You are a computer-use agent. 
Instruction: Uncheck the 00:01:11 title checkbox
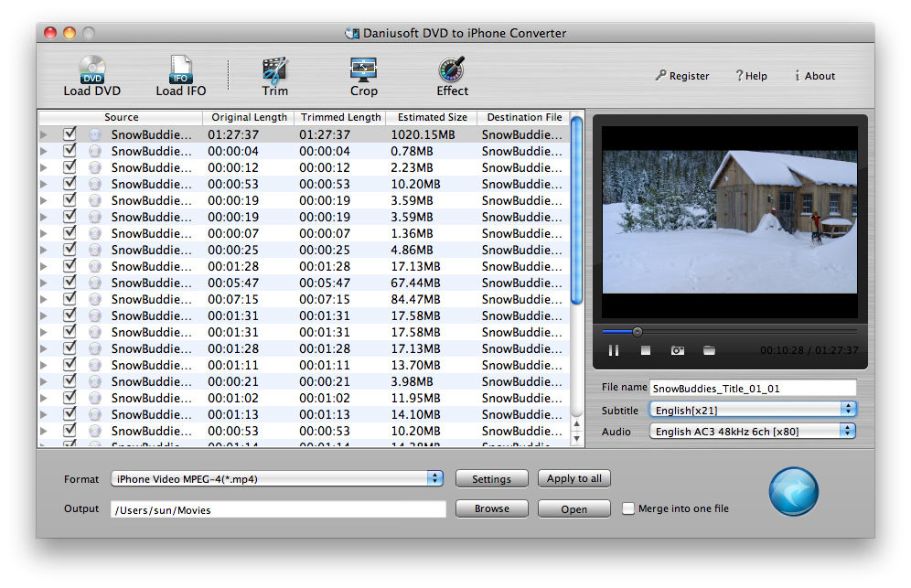[x=70, y=364]
